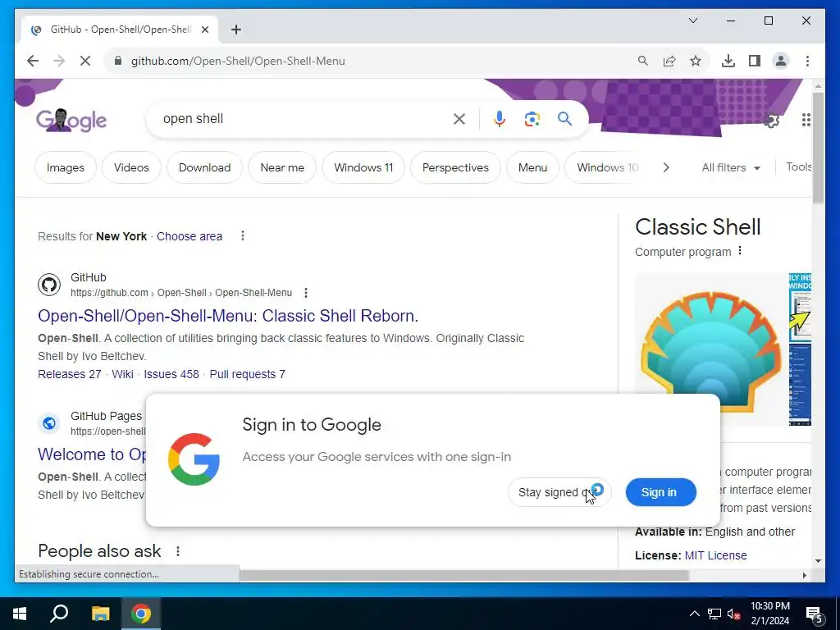
Task: Click the blue search magnifier button
Action: pyautogui.click(x=564, y=119)
